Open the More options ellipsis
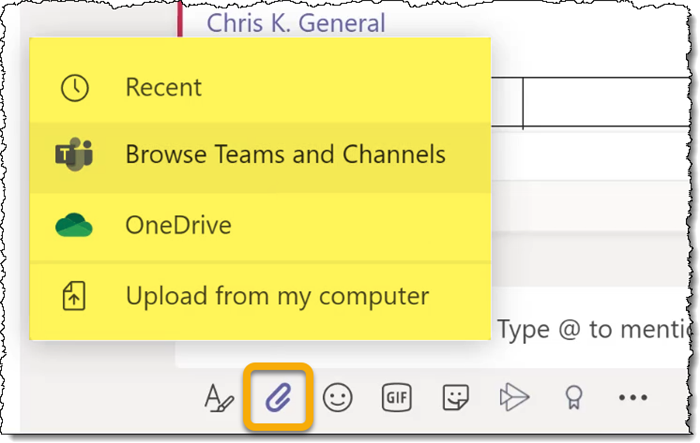 [x=633, y=398]
